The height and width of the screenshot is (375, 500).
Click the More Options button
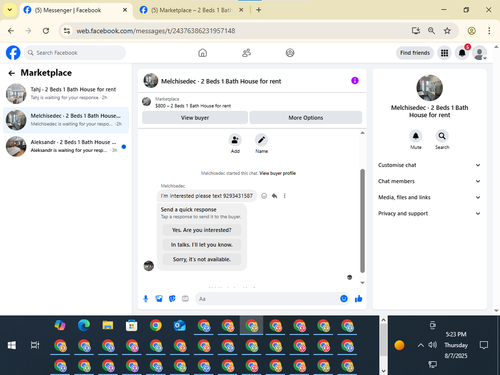306,118
